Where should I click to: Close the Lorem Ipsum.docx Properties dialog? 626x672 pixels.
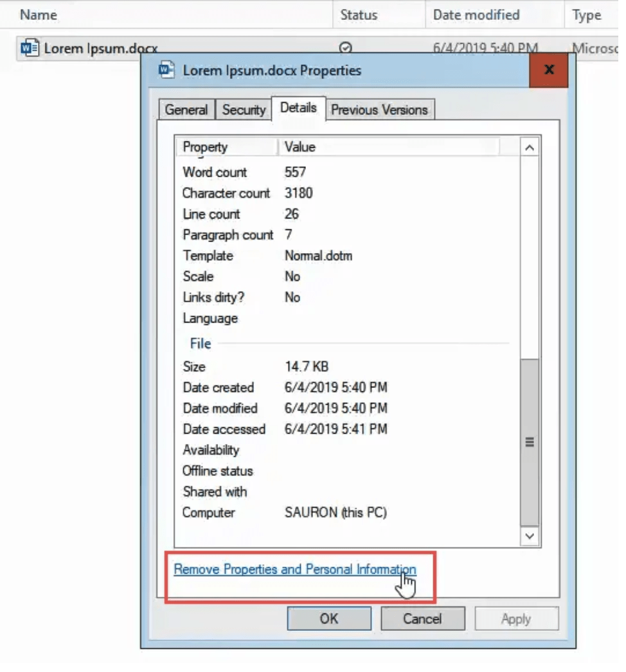point(548,70)
